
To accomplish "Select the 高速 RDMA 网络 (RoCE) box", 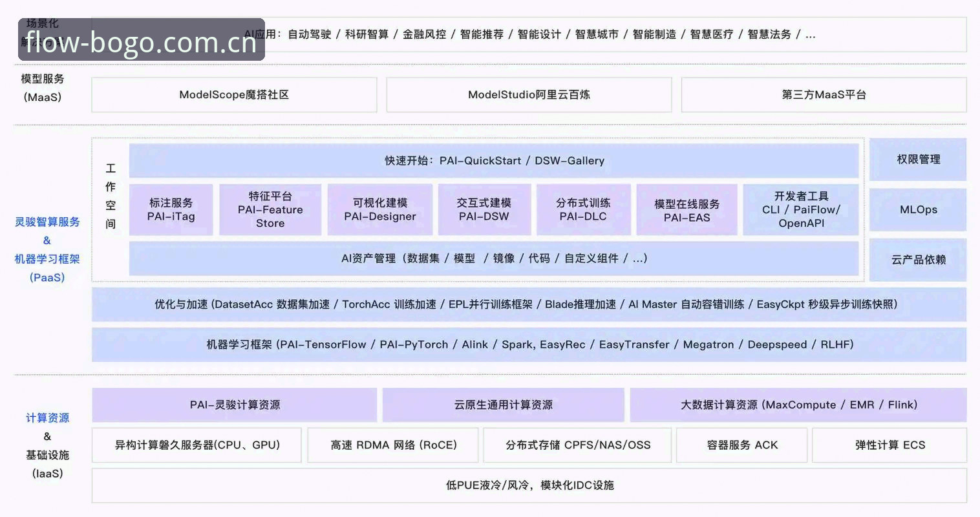I will coord(393,445).
